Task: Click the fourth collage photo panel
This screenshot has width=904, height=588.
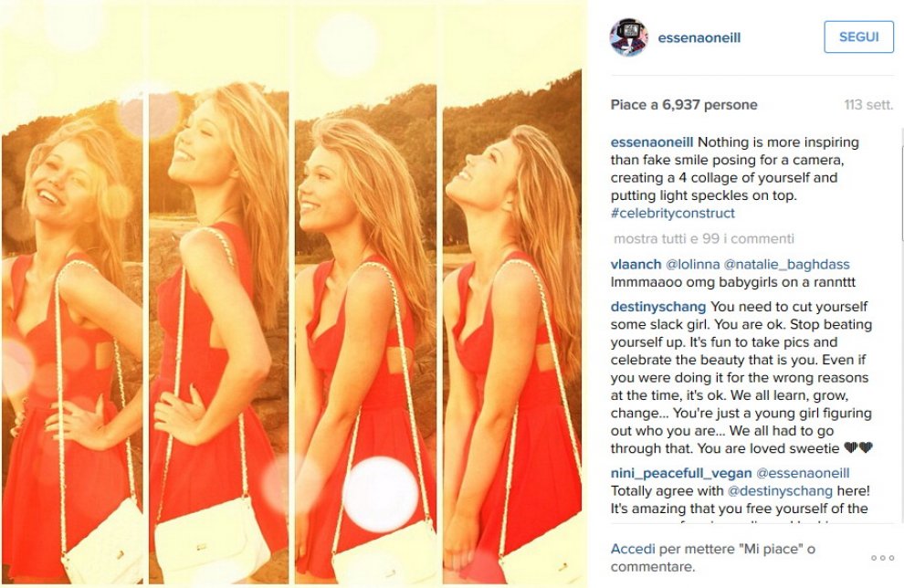Action: [x=512, y=294]
